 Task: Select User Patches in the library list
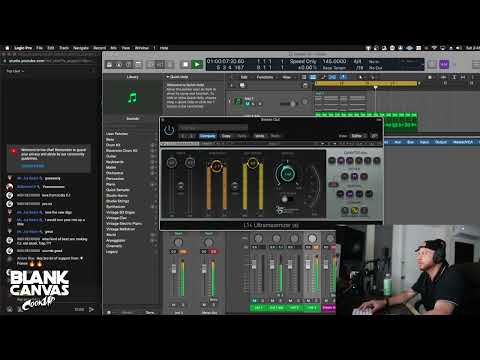click(x=117, y=134)
